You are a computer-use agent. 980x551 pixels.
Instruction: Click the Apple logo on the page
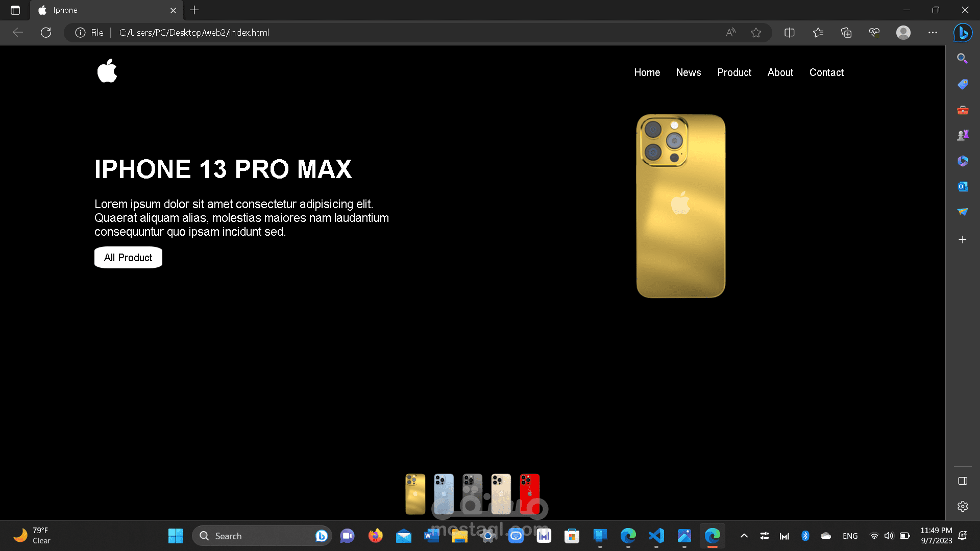point(107,70)
